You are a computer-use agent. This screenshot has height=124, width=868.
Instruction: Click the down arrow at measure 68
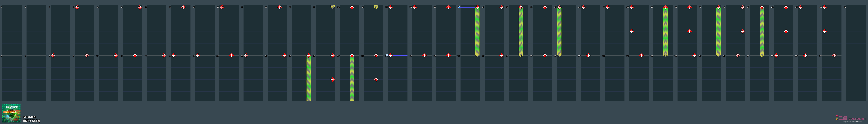(805, 55)
